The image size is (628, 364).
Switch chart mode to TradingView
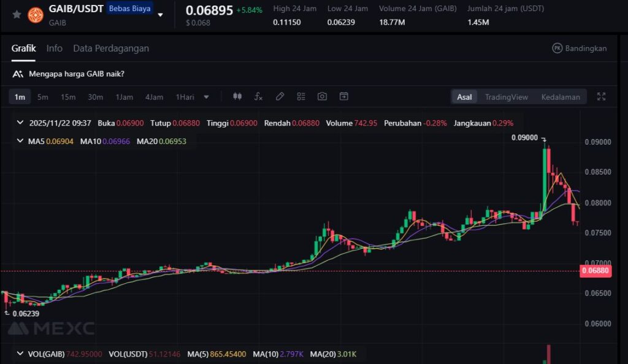(x=506, y=97)
